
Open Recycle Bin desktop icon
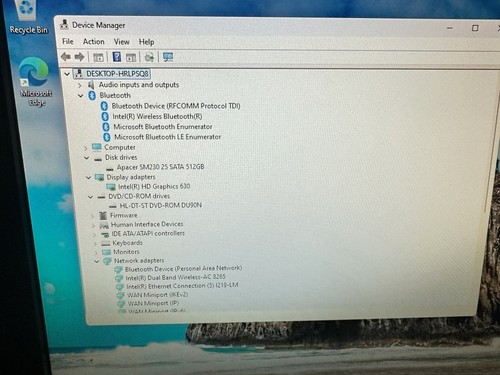[x=28, y=17]
